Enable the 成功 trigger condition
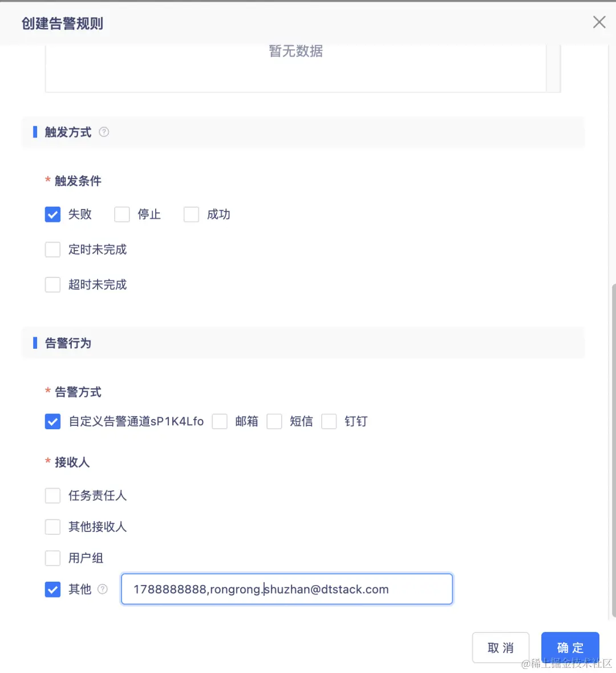This screenshot has width=616, height=673. 191,214
